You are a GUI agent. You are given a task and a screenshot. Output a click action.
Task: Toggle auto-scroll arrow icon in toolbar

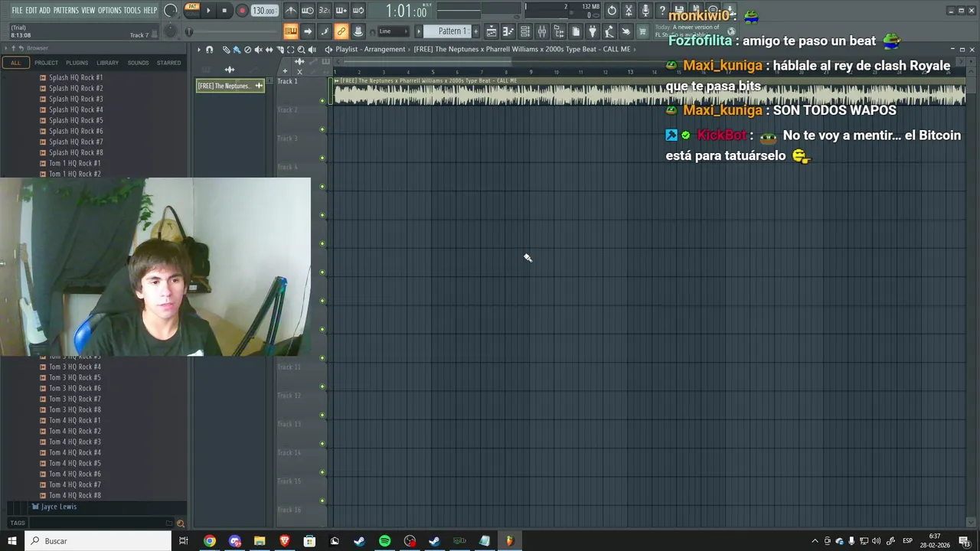click(x=308, y=31)
